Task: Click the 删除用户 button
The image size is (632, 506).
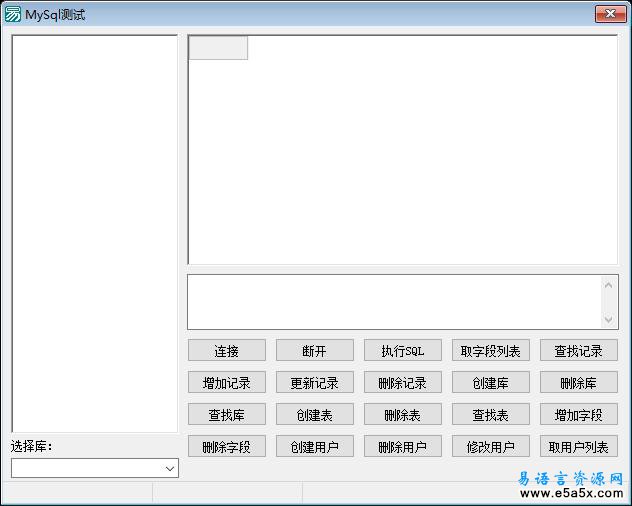Action: point(403,446)
